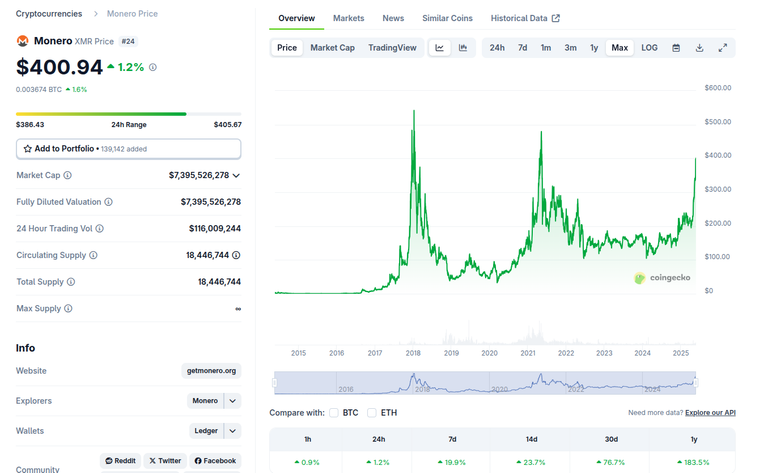Image resolution: width=768 pixels, height=473 pixels.
Task: Click info icon beside 18,446,744 circulating value
Action: pyautogui.click(x=236, y=255)
